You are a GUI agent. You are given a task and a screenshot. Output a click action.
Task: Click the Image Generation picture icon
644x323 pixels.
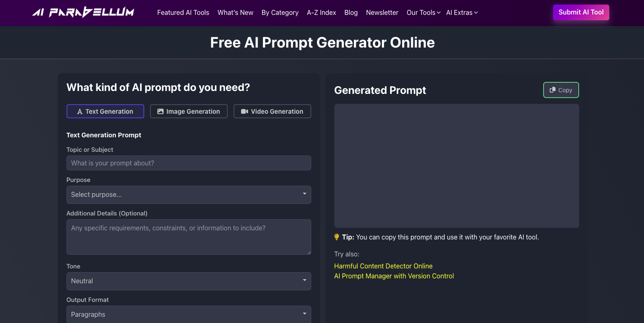click(x=160, y=111)
